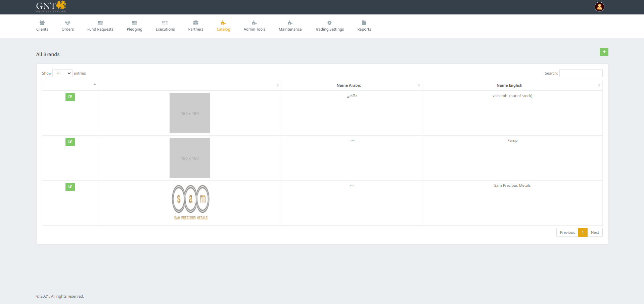644x304 pixels.
Task: Select page 1 in pagination
Action: 583,232
